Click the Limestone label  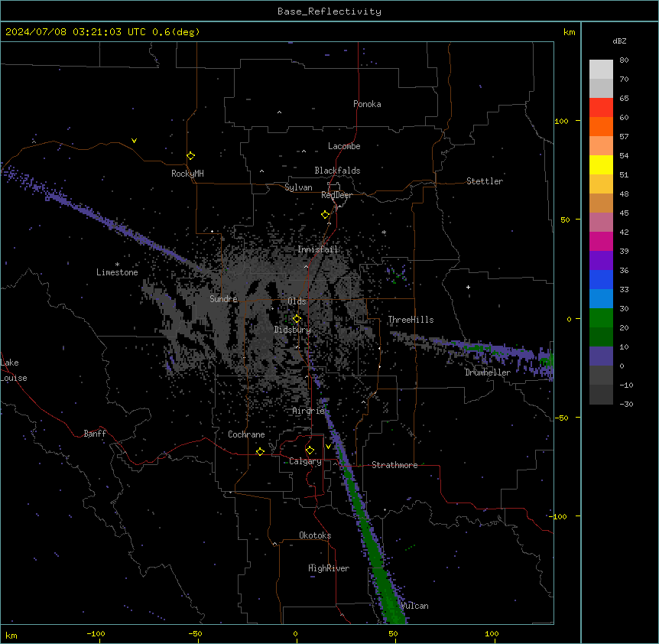click(x=117, y=272)
